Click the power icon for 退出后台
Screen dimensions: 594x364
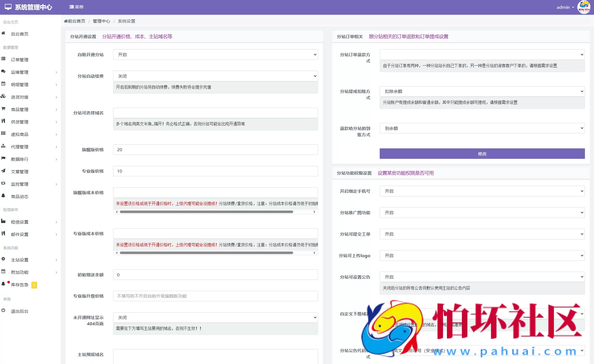click(3, 311)
